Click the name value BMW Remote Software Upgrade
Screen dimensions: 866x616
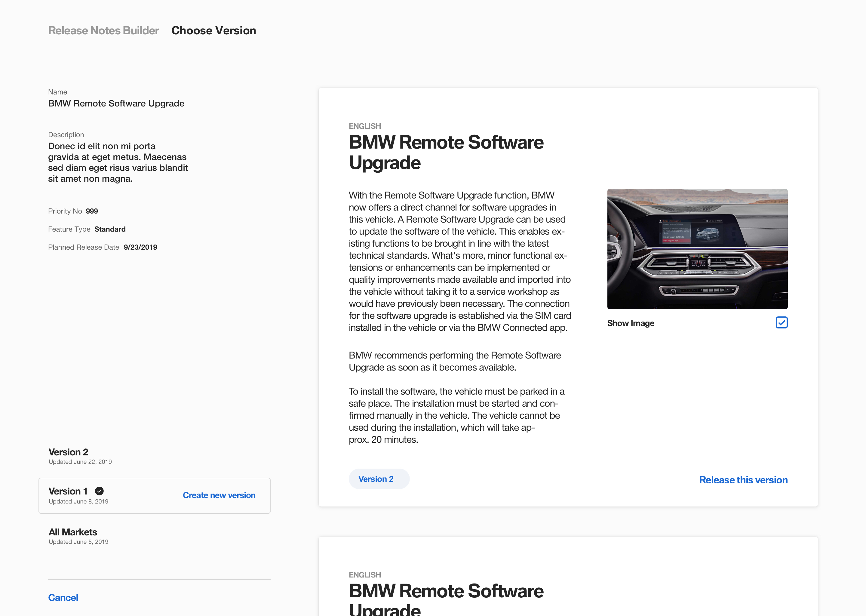[116, 103]
